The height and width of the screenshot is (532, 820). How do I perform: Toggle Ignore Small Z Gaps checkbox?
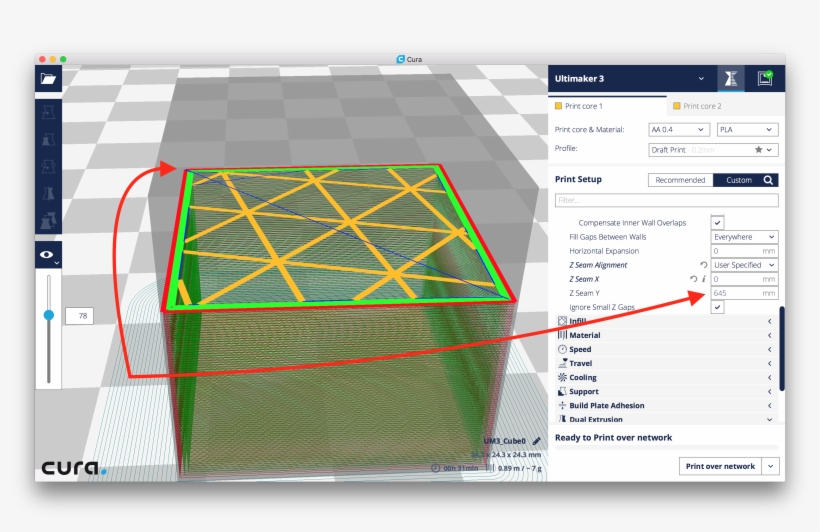pos(717,307)
